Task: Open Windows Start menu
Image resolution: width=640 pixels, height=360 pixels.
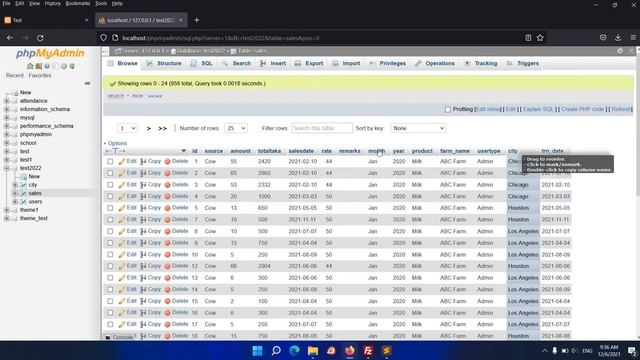Action: (257, 351)
